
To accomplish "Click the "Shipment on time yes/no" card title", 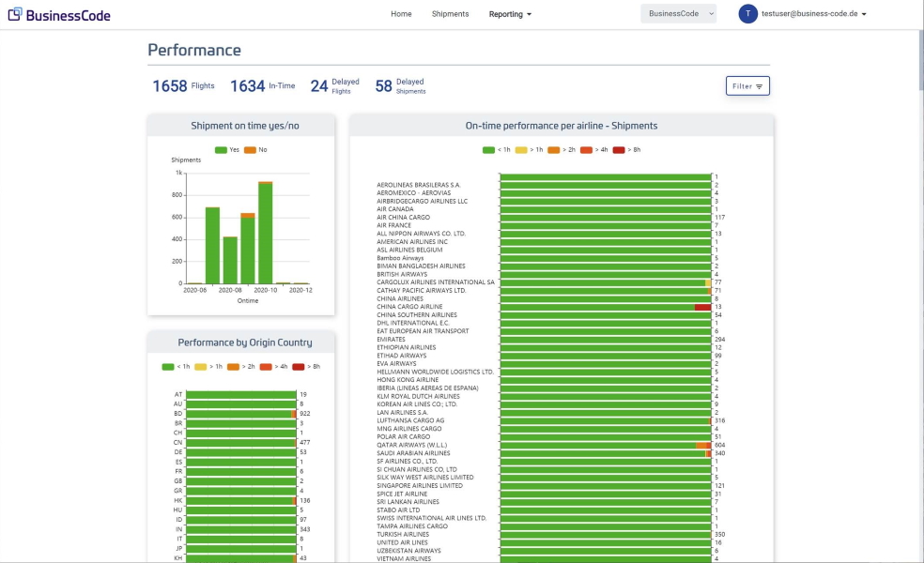I will [244, 126].
